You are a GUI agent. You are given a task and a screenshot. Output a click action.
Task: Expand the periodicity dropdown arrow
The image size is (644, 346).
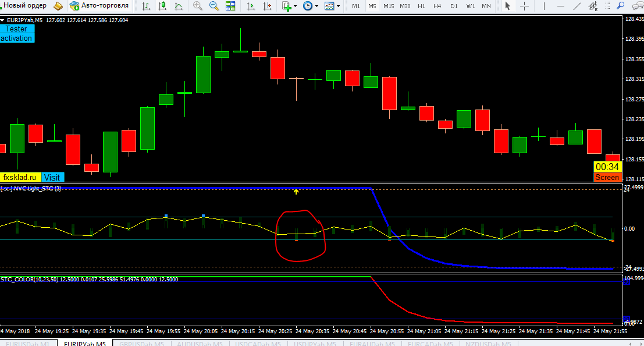coord(316,6)
